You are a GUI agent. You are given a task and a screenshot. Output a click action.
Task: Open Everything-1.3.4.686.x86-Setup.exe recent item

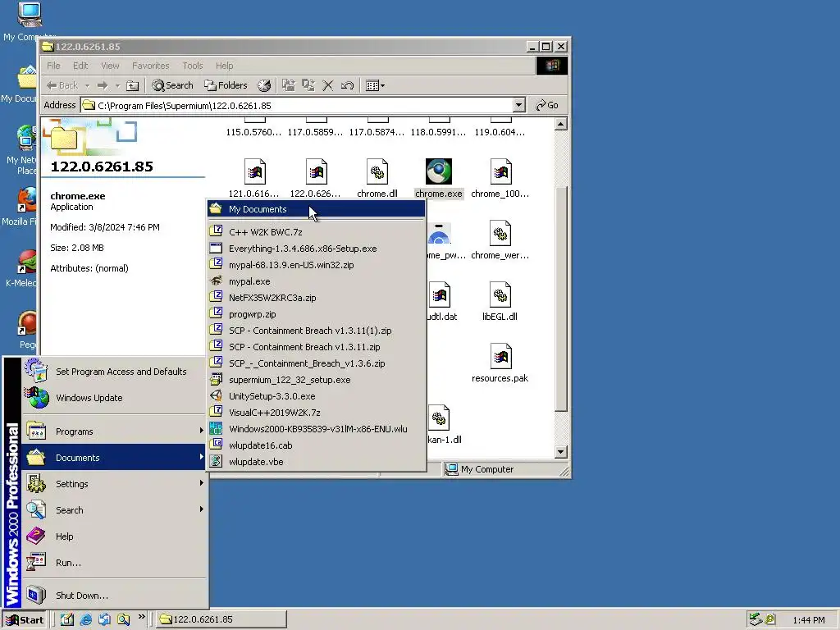point(316,249)
